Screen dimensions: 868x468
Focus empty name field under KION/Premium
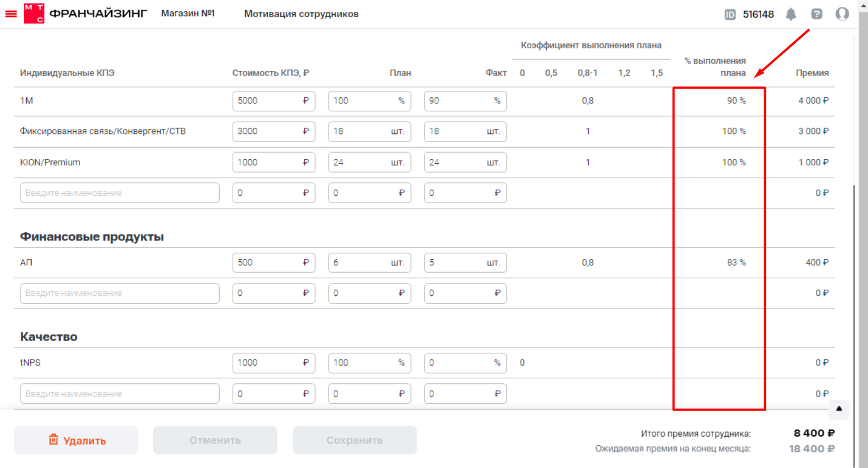pos(120,193)
